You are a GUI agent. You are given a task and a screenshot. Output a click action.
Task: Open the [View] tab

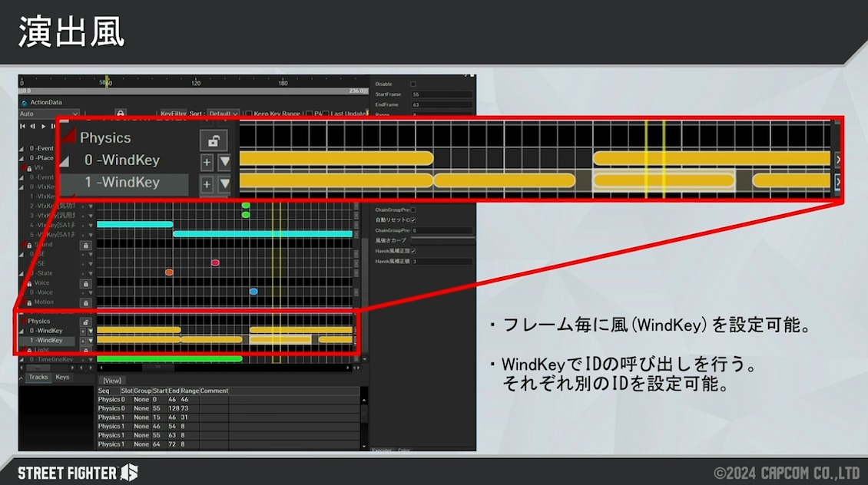tap(112, 381)
